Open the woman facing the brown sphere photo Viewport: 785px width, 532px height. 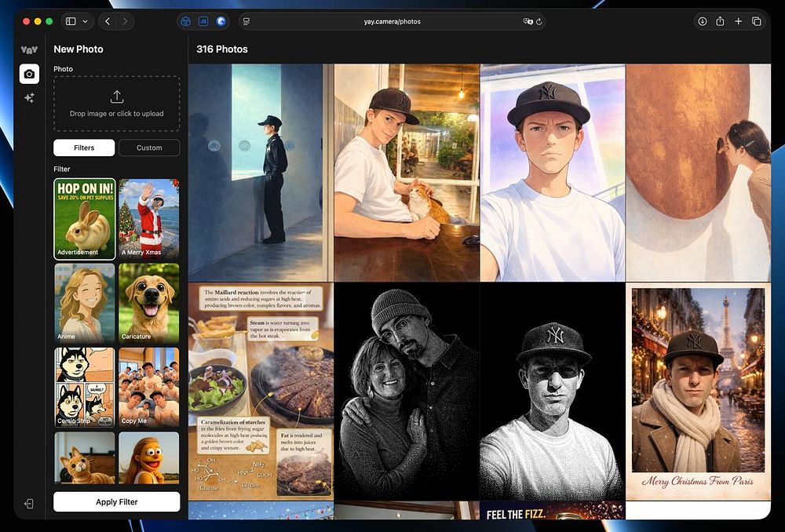pyautogui.click(x=699, y=173)
